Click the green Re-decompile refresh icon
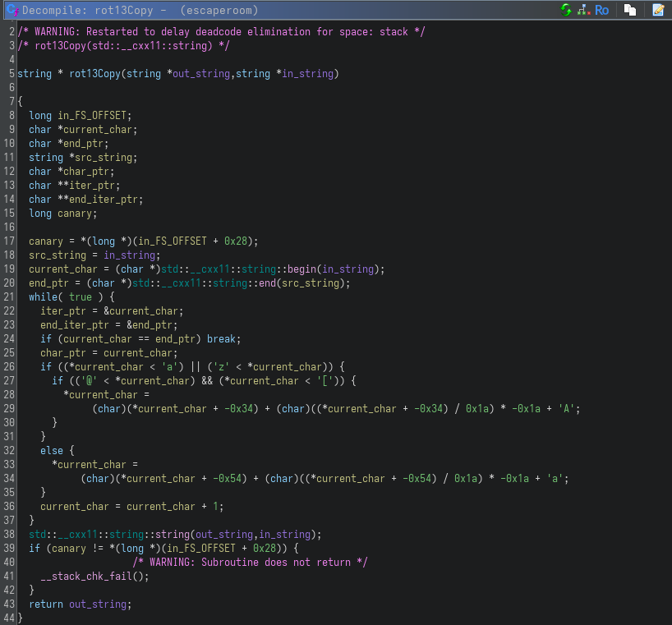This screenshot has width=672, height=625. point(566,10)
